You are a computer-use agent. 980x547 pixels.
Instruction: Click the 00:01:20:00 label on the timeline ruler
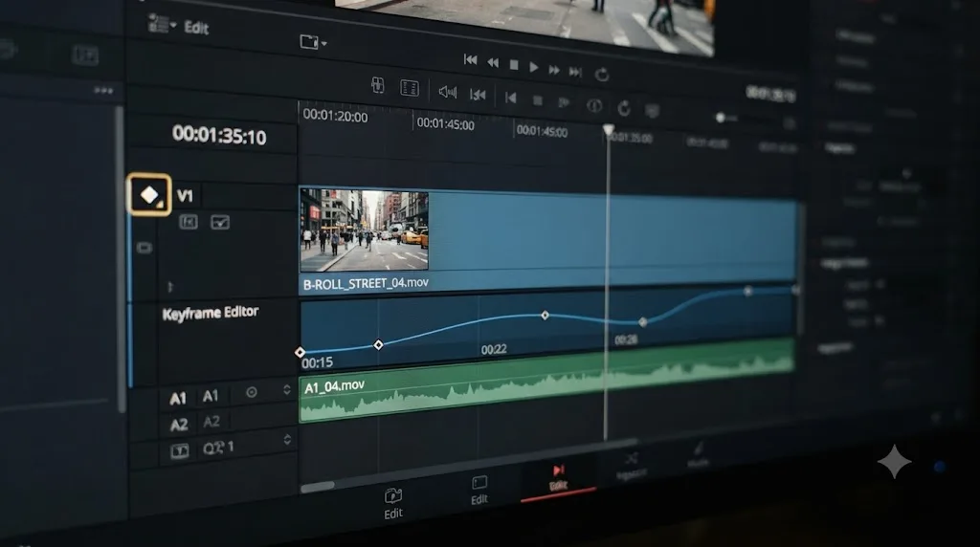click(x=336, y=116)
